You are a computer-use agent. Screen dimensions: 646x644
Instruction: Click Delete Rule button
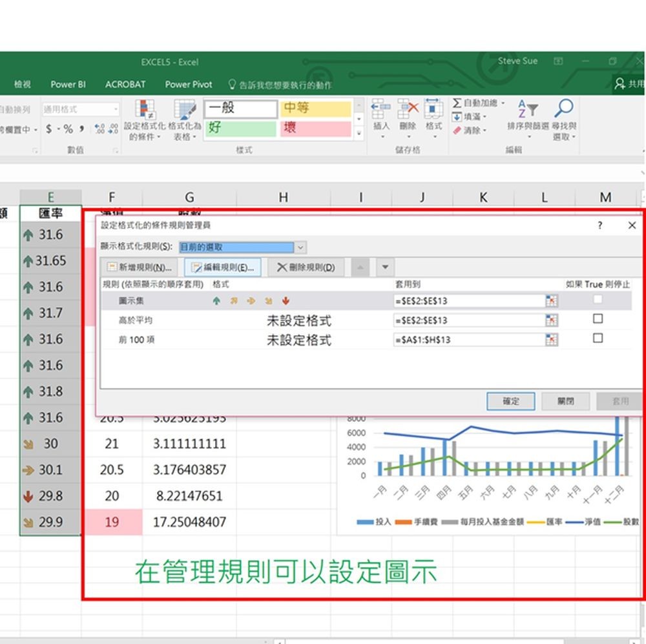[x=306, y=267]
